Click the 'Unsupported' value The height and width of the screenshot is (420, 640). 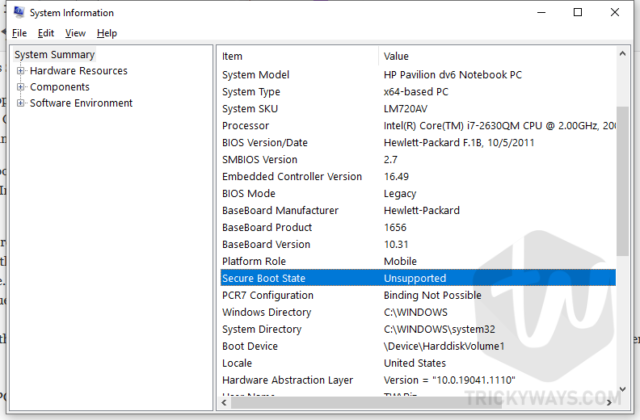415,278
